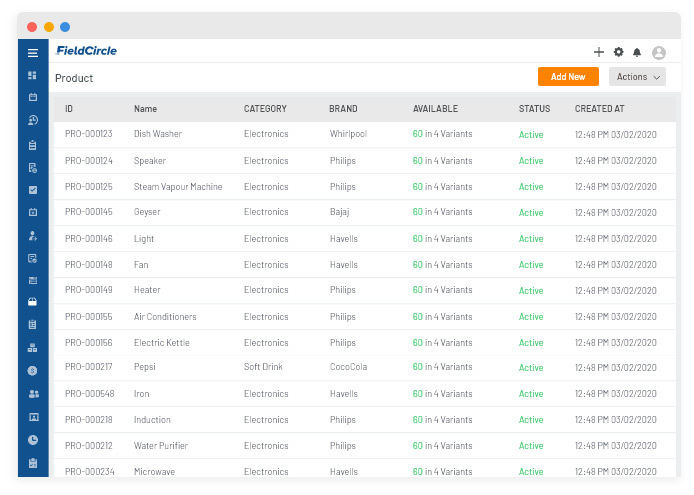Screen dimensions: 694x495
Task: Open the calendar icon below the dashboard icon
Action: (33, 97)
